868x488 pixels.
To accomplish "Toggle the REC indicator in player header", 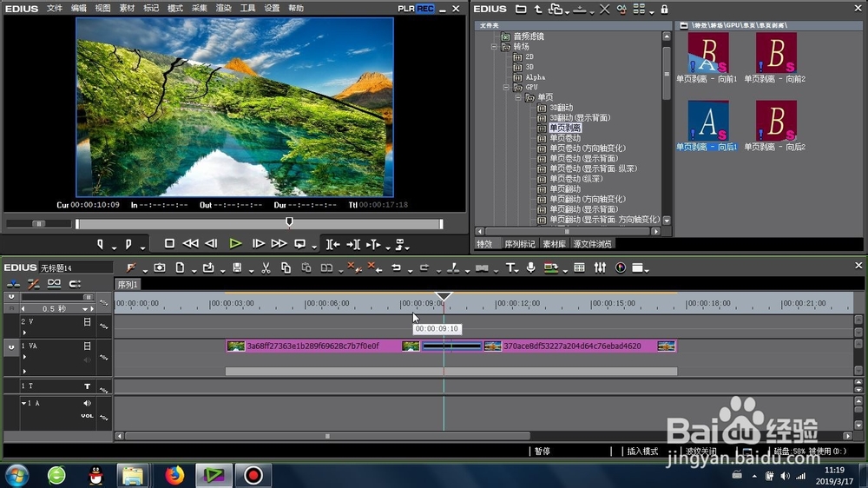I will (425, 9).
